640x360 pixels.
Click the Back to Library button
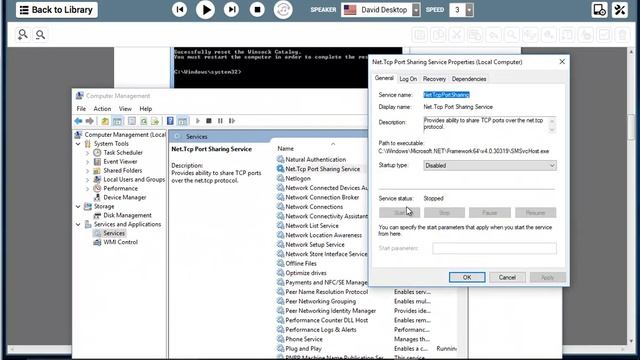click(57, 10)
